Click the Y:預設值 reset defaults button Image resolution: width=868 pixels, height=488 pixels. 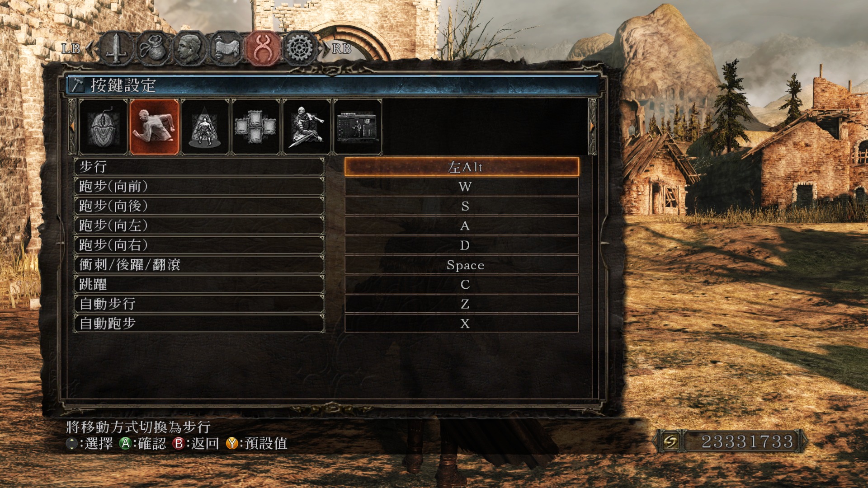[257, 443]
